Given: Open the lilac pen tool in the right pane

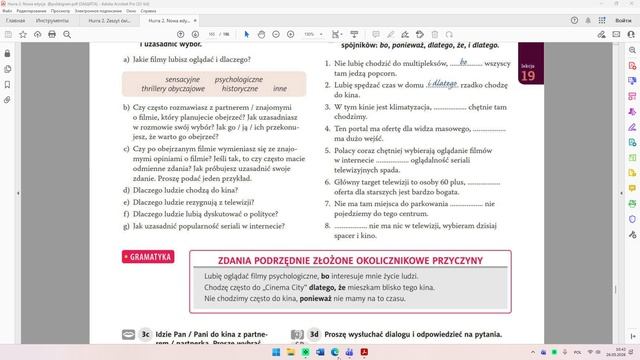Looking at the screenshot, I should click(x=632, y=127).
